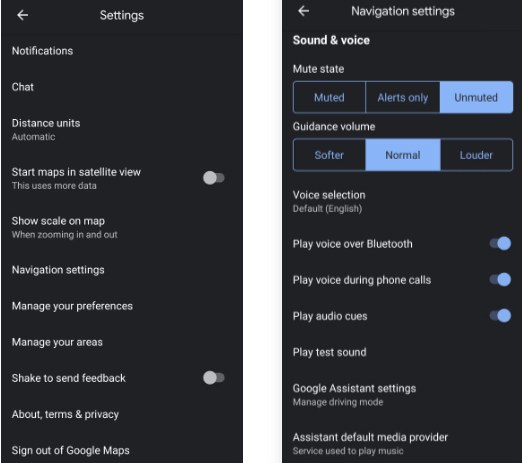Set mute state to Muted
522x463 pixels.
tap(329, 97)
